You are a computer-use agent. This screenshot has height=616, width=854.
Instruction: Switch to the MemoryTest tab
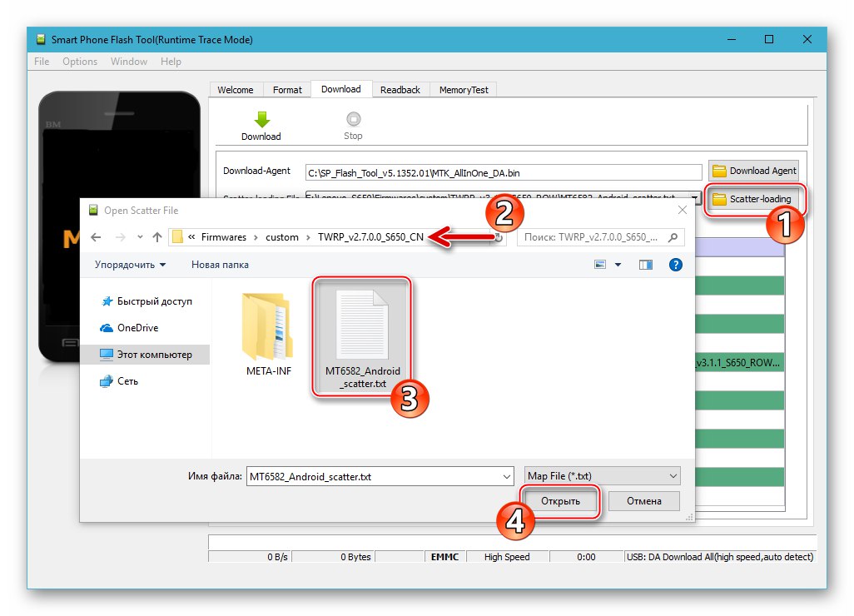coord(464,90)
